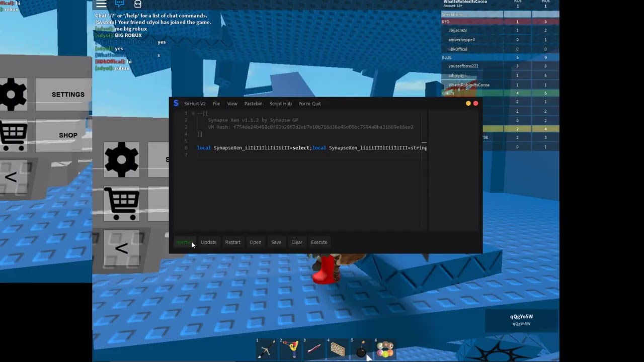Click the code line starting with local SynapseXen

click(x=312, y=148)
